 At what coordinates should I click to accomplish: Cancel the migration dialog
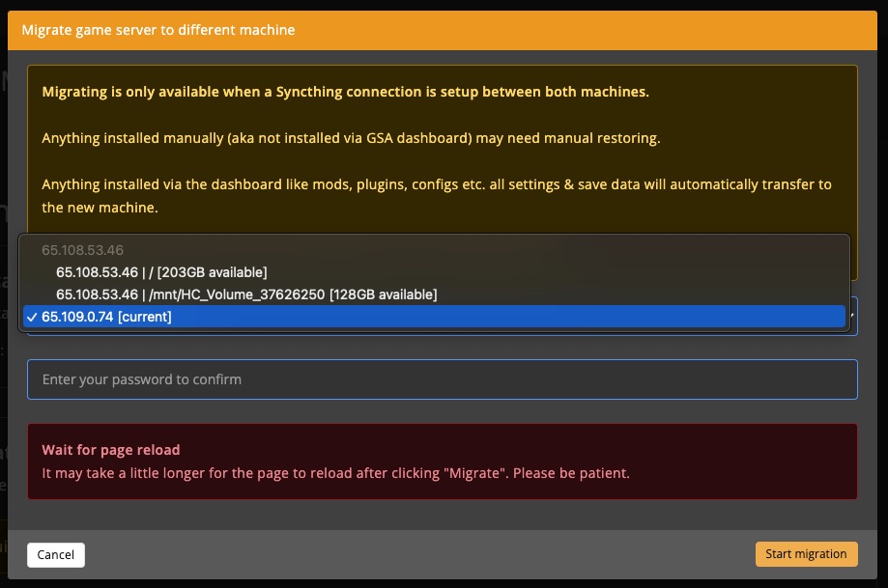point(55,554)
